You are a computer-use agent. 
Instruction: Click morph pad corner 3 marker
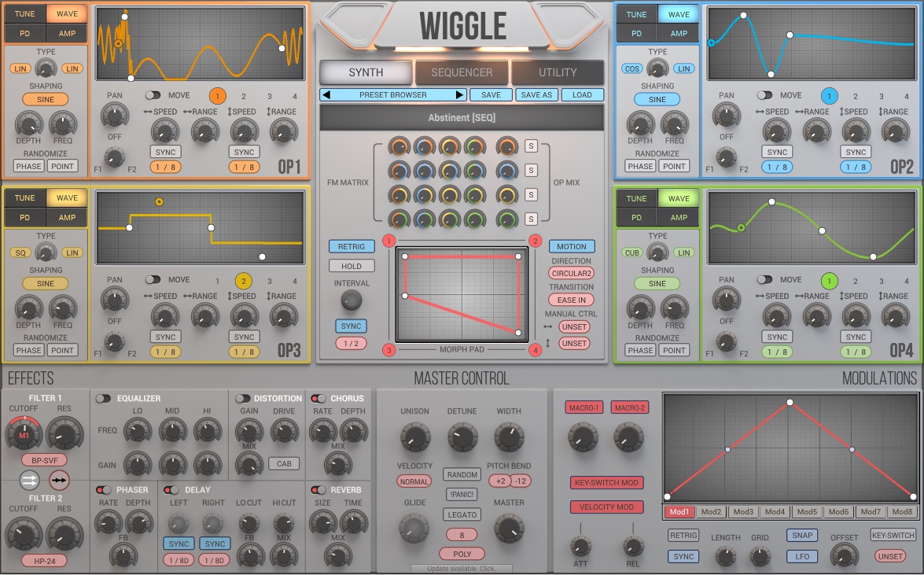pos(389,350)
